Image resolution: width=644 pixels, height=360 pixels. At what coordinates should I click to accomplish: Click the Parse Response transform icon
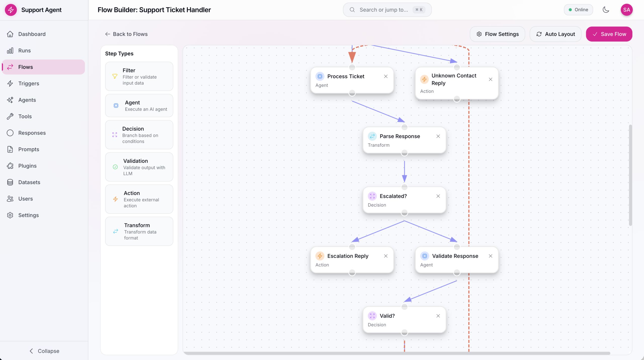point(372,136)
